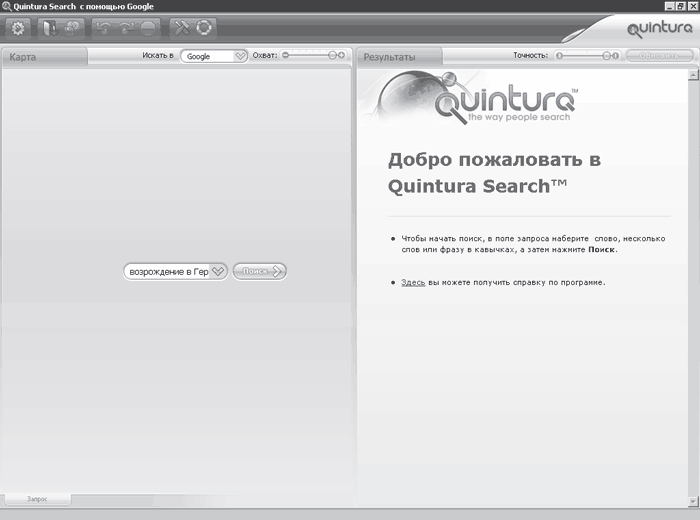Switch to the Карта tab

24,57
